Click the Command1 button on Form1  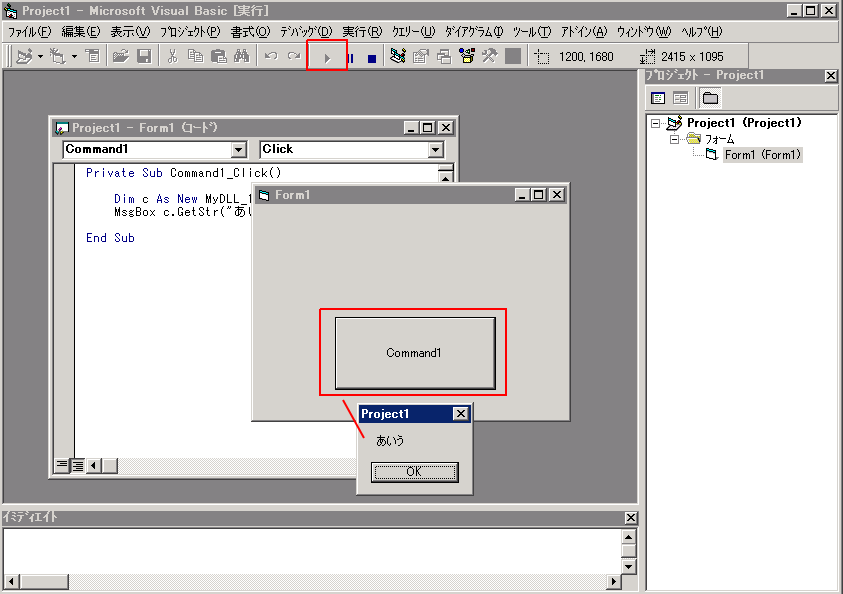coord(414,353)
